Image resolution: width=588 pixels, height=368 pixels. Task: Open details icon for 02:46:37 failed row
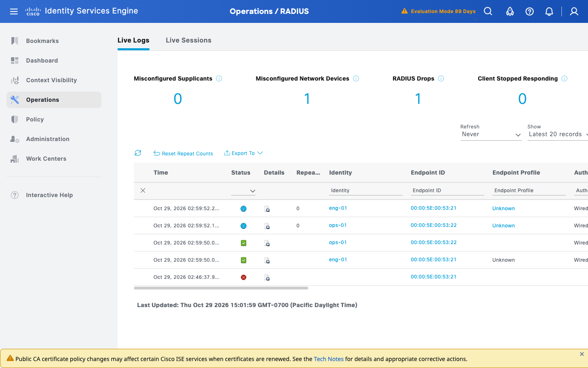pos(267,278)
